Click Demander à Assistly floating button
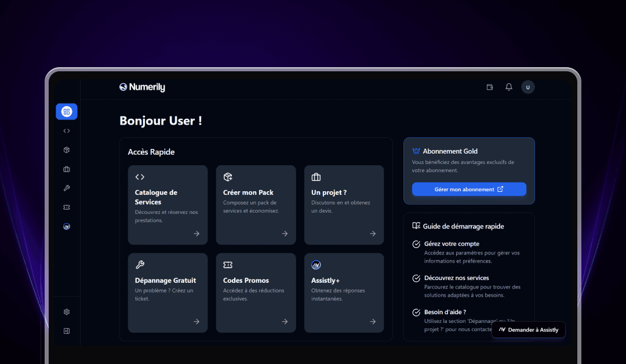The image size is (626, 364). pos(529,330)
